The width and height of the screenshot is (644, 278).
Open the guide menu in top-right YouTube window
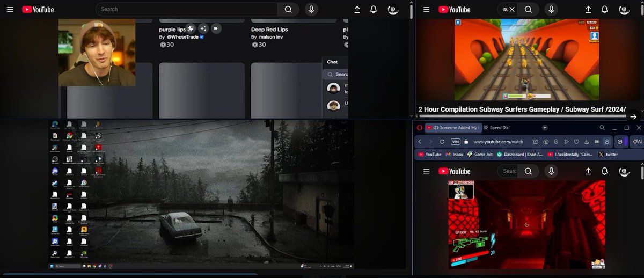pos(427,9)
